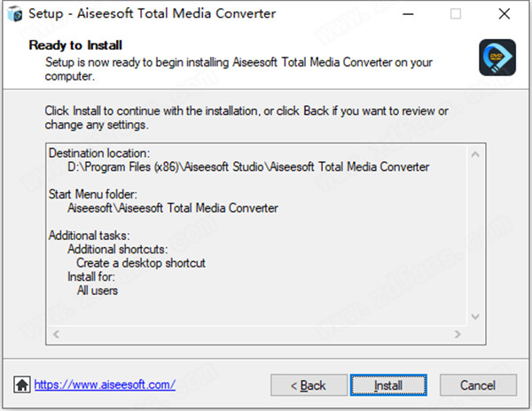The image size is (532, 411).
Task: Click the 'Destination location:' label
Action: (99, 153)
